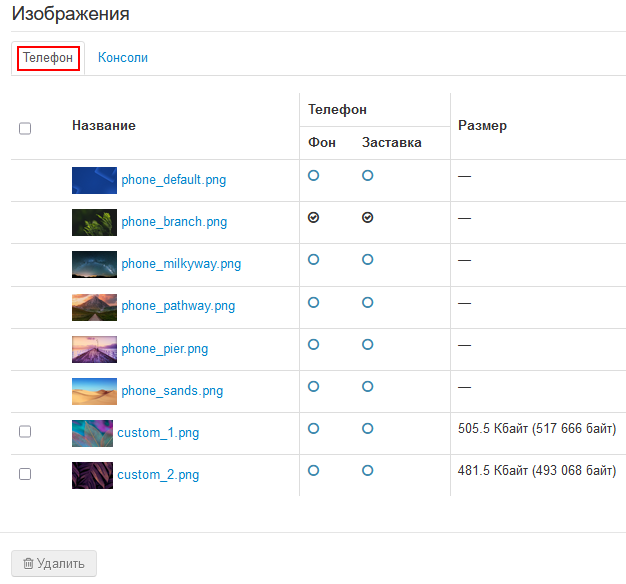Click the Удалить delete button
Viewport: 626px width, 584px height.
pos(54,564)
